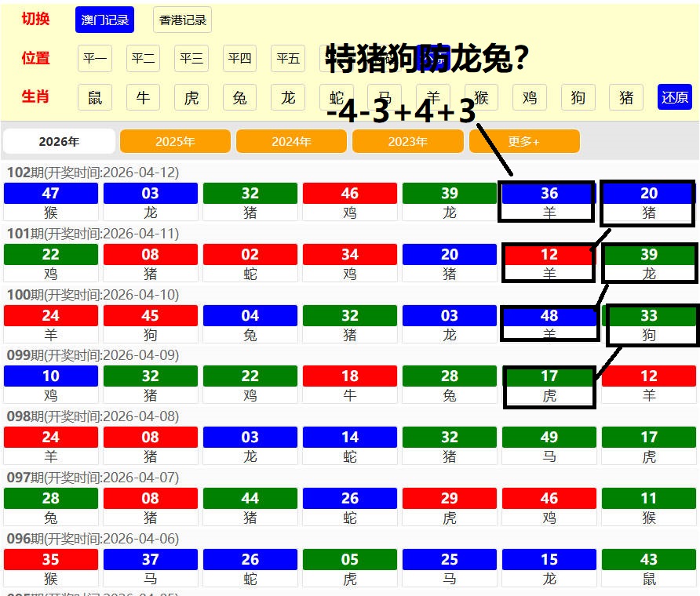Select the active 2026年 tab
The height and width of the screenshot is (596, 700).
coord(60,142)
